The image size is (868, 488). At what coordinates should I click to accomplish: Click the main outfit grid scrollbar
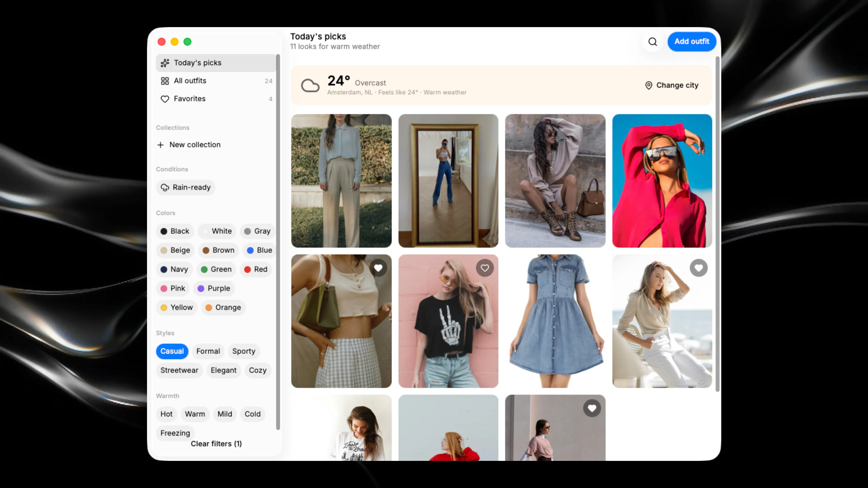click(x=717, y=224)
